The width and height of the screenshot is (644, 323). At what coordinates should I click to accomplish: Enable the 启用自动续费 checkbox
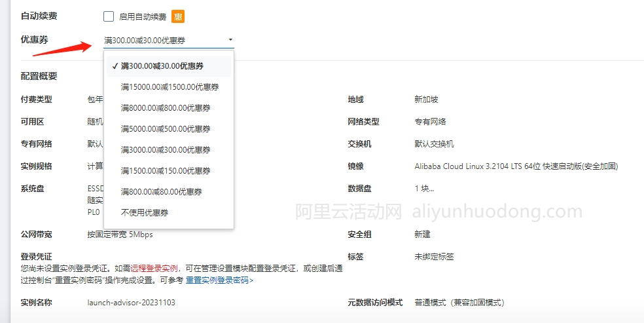pyautogui.click(x=109, y=17)
